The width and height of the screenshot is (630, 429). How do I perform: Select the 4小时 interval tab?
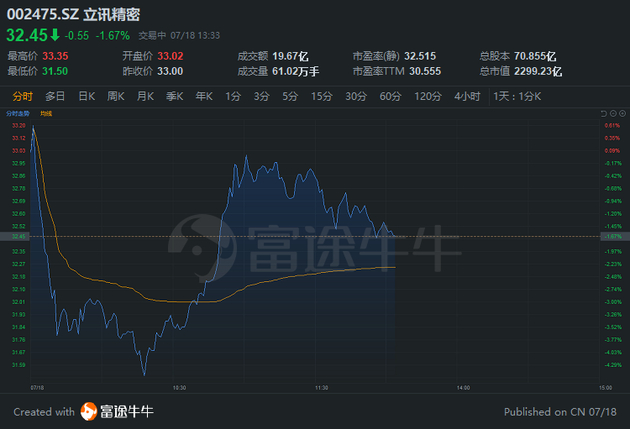pyautogui.click(x=467, y=96)
